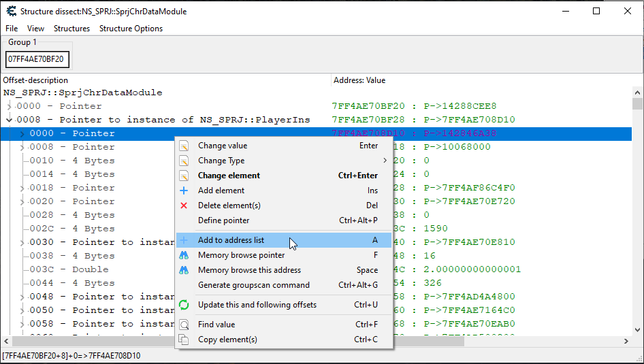This screenshot has height=364, width=644.
Task: Choose Generate groupscan command
Action: [253, 285]
